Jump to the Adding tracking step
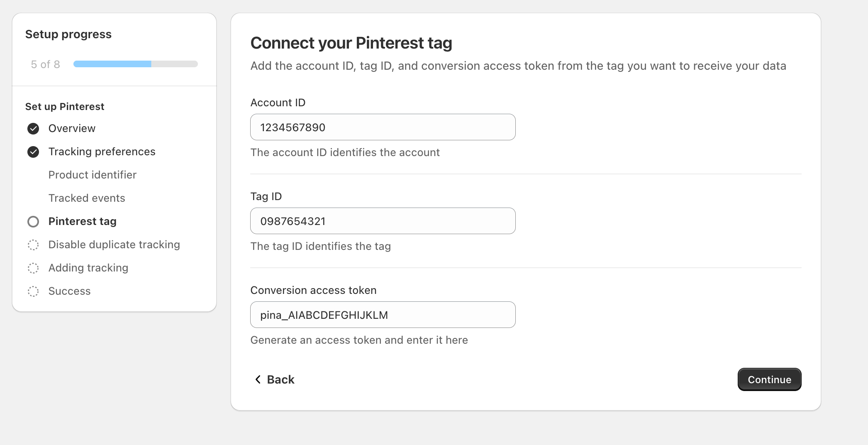Viewport: 868px width, 445px height. [88, 268]
